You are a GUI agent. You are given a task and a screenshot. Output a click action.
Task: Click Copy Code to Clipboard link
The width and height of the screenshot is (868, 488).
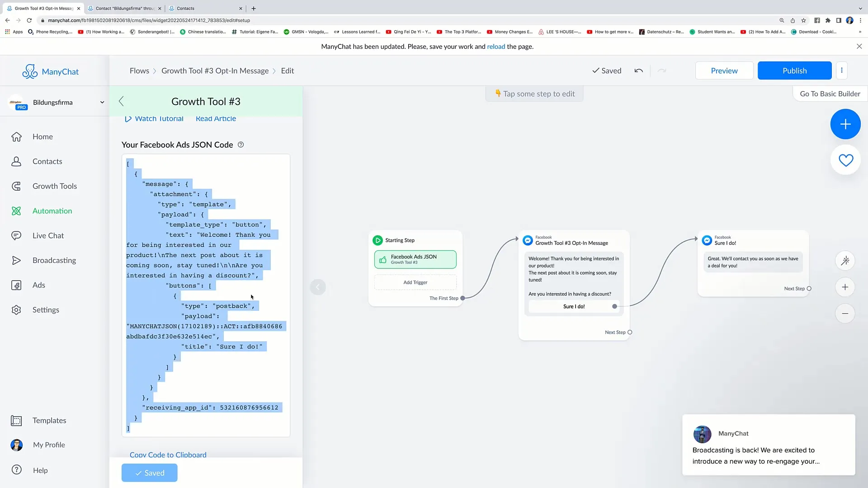[168, 455]
